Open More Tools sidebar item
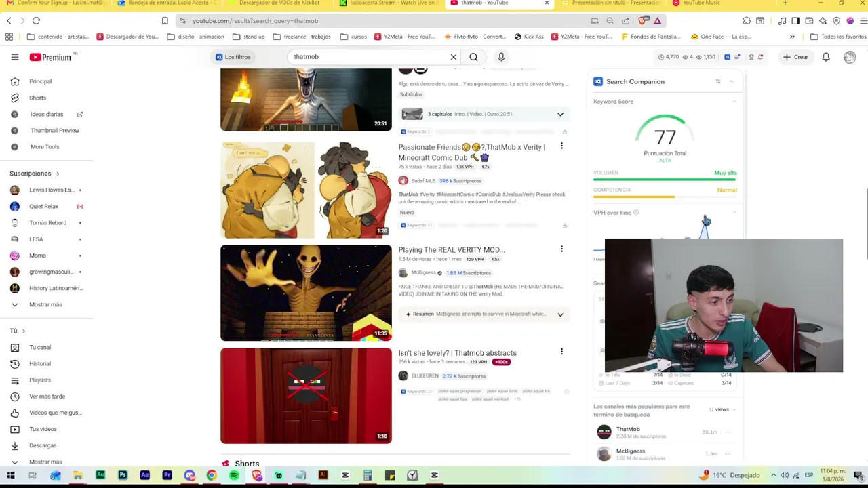868x488 pixels. coord(45,146)
